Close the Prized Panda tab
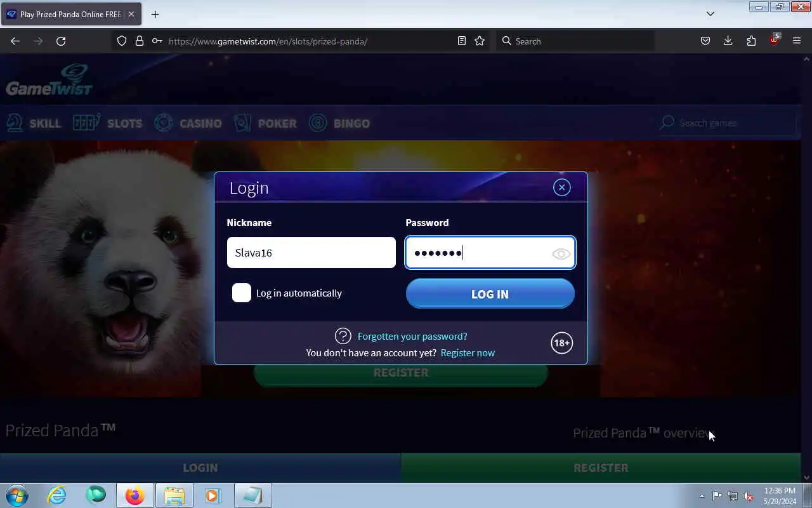 pos(131,14)
